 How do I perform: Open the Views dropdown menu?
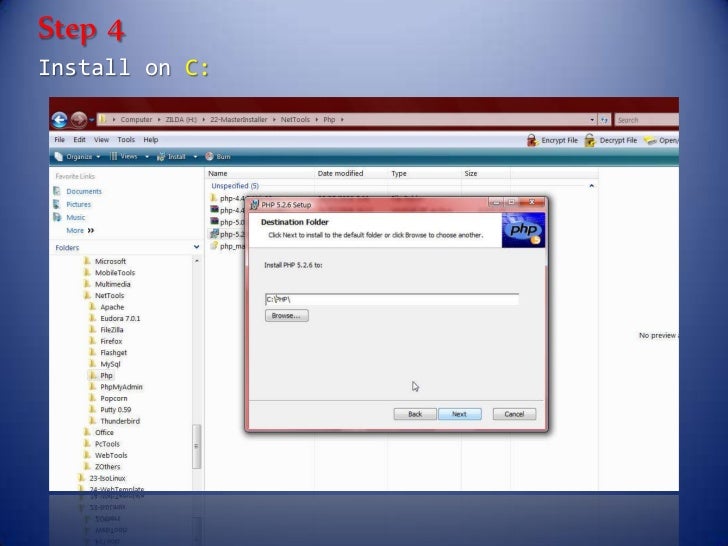click(147, 157)
